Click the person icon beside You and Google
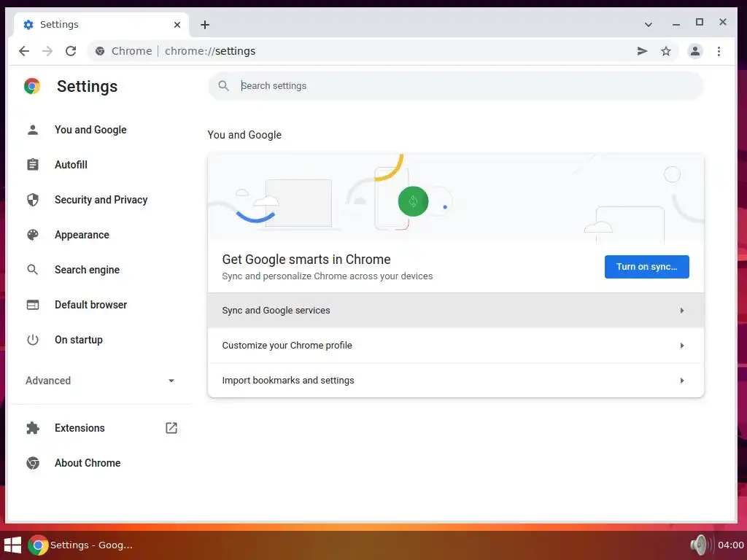The image size is (747, 560). click(32, 130)
